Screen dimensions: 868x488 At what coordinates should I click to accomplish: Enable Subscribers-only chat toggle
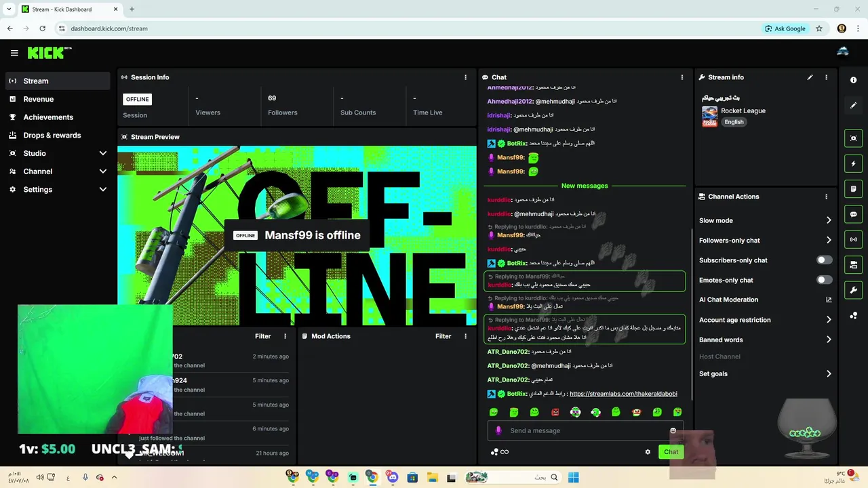coord(824,260)
